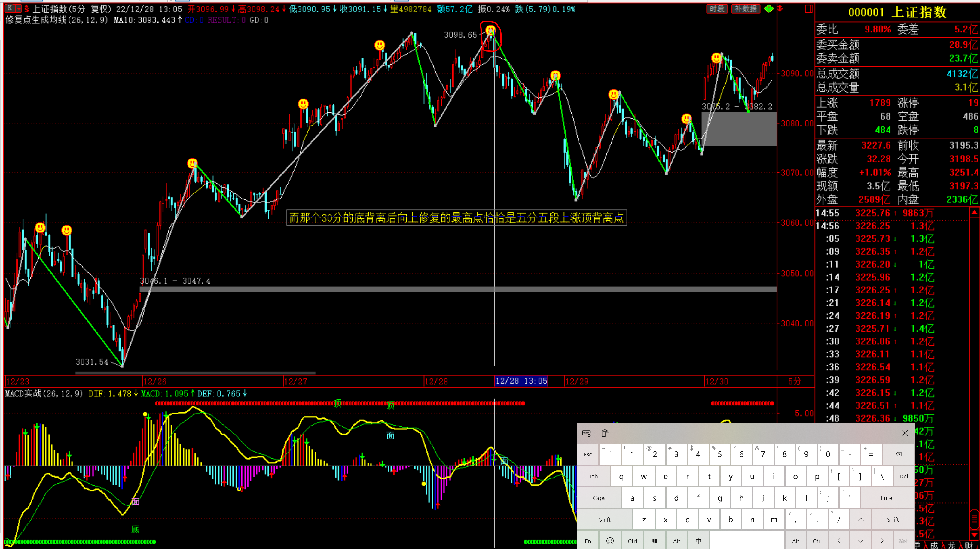Viewport: 980px width, 549px height.
Task: Click the green diamond indicator icon
Action: pos(768,8)
